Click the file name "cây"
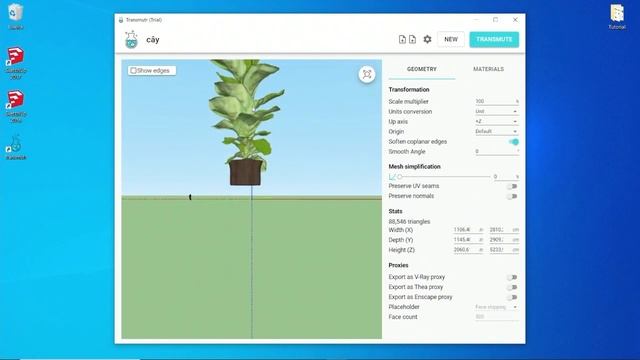 pos(153,40)
